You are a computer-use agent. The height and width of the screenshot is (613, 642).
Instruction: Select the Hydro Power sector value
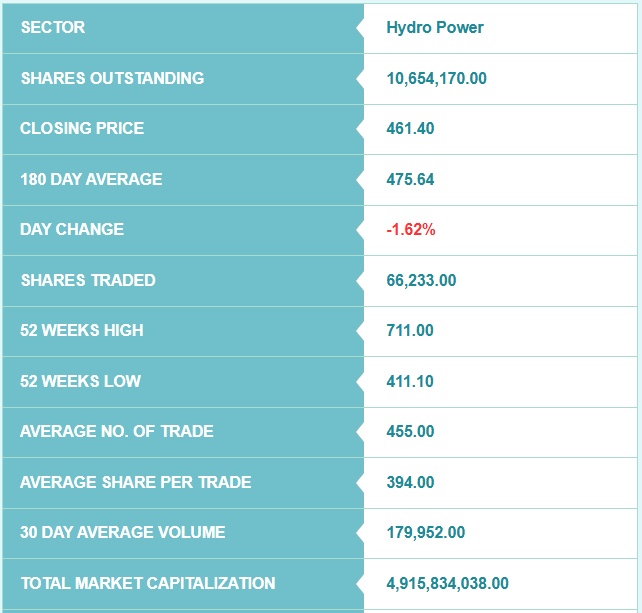[x=435, y=27]
